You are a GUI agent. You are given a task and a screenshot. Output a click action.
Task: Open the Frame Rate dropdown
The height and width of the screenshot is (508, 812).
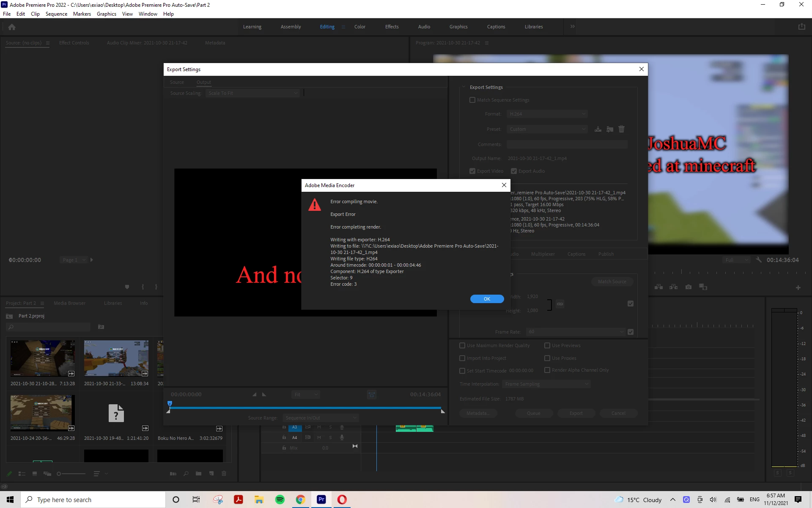click(x=576, y=332)
